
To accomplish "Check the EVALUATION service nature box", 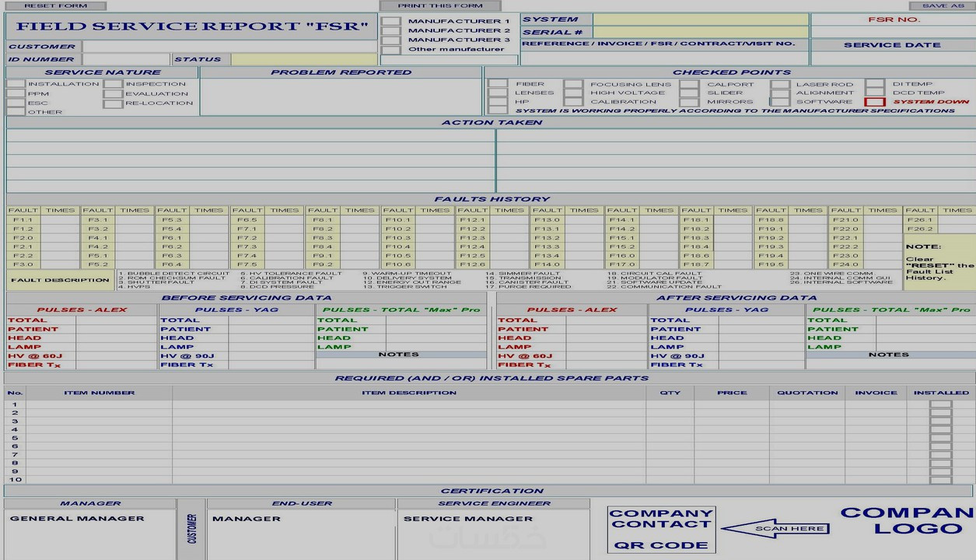I will [x=114, y=93].
